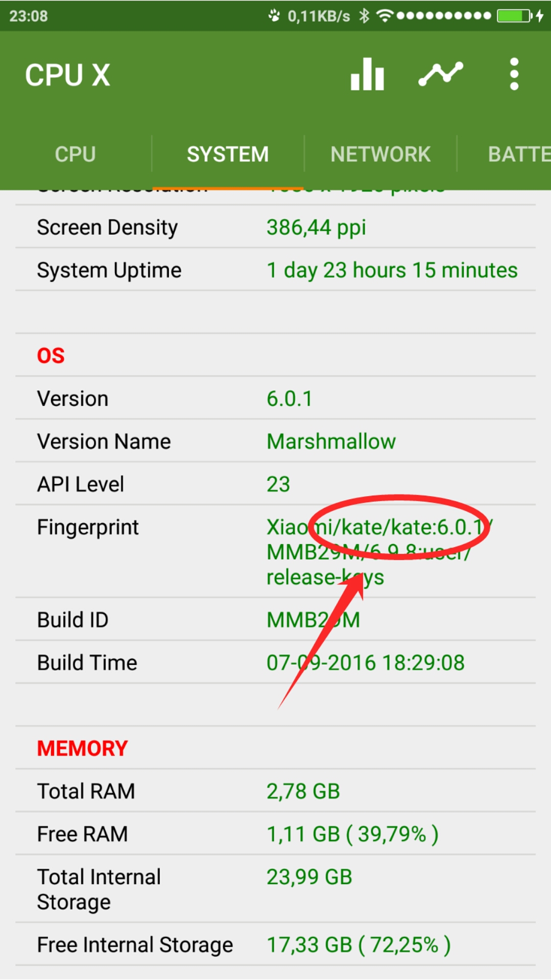This screenshot has height=980, width=551.
Task: Open the bar chart statistics icon
Action: point(367,74)
